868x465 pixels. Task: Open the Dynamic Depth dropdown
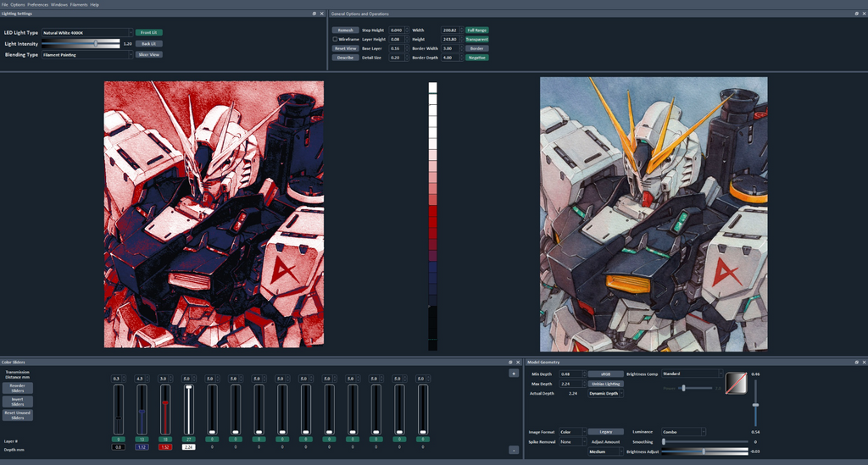pyautogui.click(x=605, y=393)
